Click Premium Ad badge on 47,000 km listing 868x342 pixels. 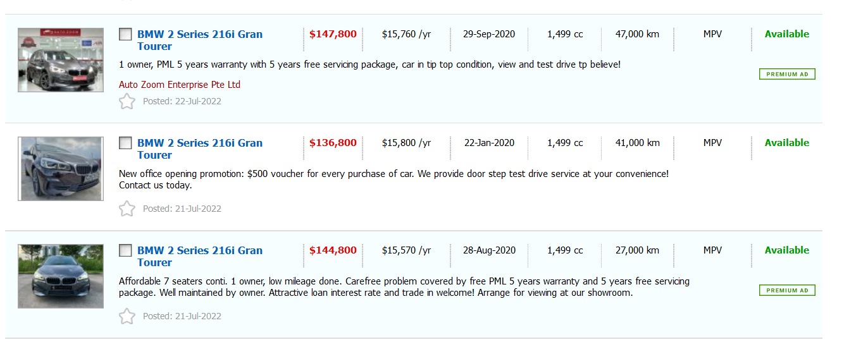pyautogui.click(x=787, y=75)
